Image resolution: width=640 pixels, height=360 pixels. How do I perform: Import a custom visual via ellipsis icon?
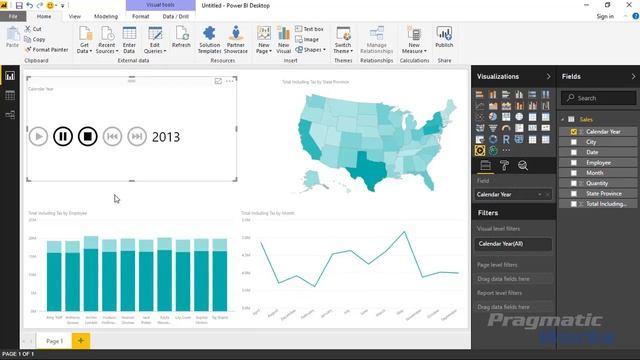click(506, 150)
